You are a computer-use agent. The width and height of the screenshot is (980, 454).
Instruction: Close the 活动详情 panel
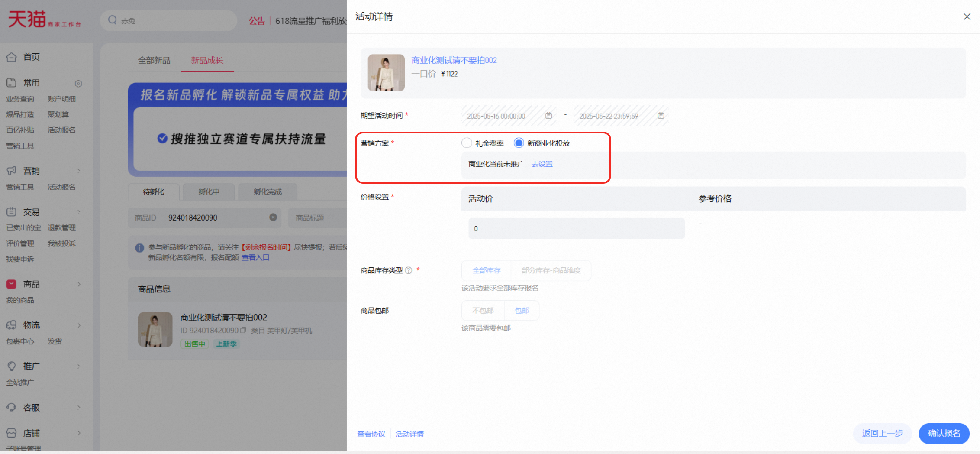click(967, 16)
